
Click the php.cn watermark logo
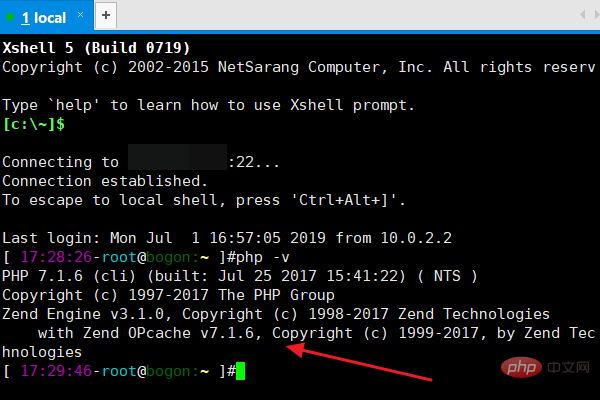click(x=546, y=370)
